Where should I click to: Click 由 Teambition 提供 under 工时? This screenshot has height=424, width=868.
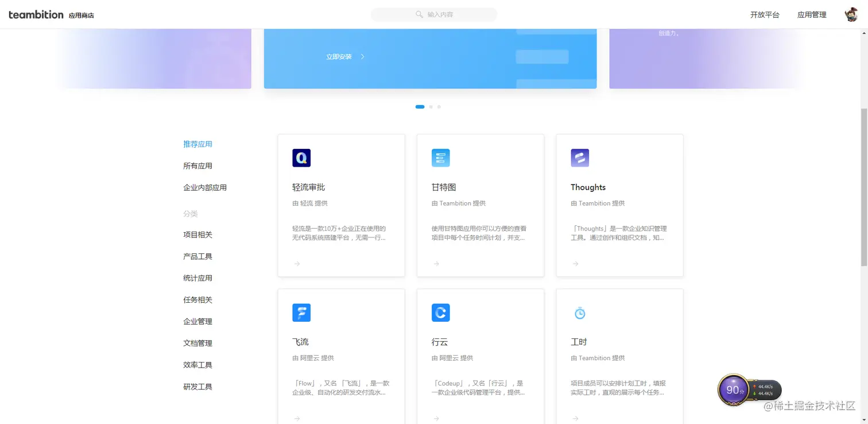(x=598, y=358)
